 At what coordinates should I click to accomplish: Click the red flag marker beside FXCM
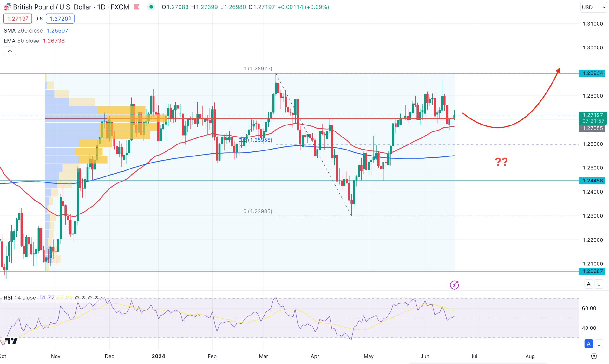137,7
